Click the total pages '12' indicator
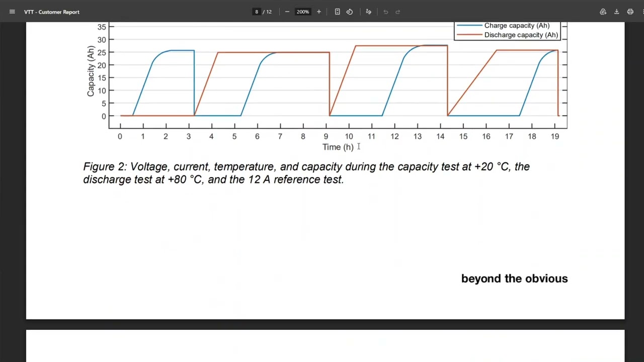 269,12
